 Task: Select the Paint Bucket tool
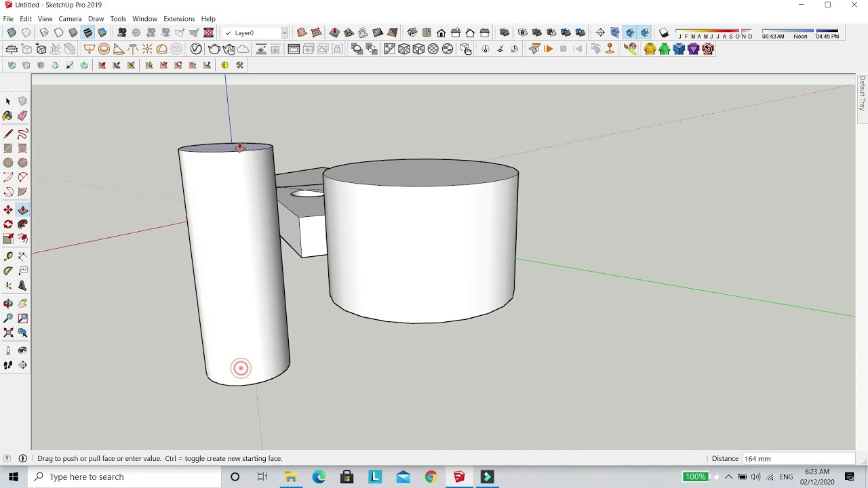7,116
